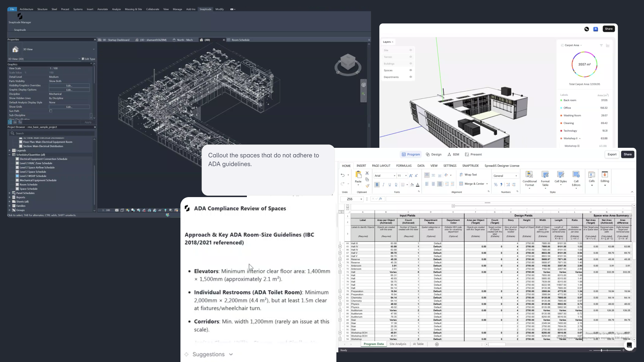Click the Edit button for Visibility/Graphics Overrides

click(69, 85)
